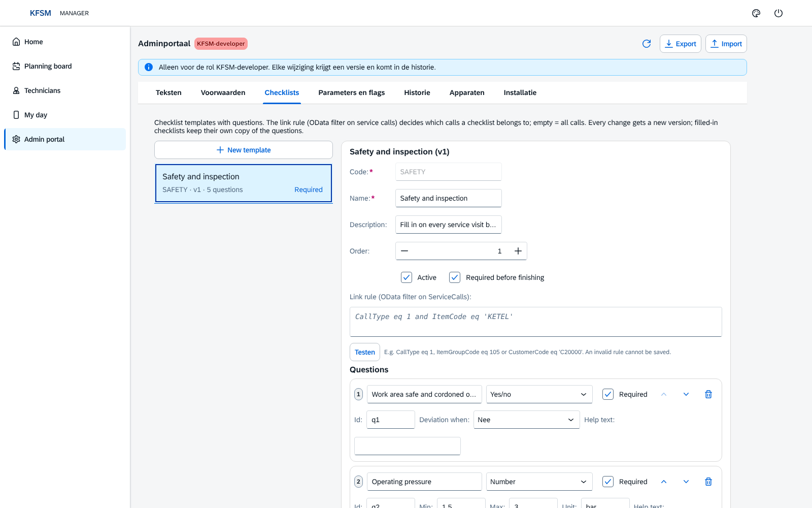Click question 1 Help text field
This screenshot has height=508, width=812.
click(408, 446)
